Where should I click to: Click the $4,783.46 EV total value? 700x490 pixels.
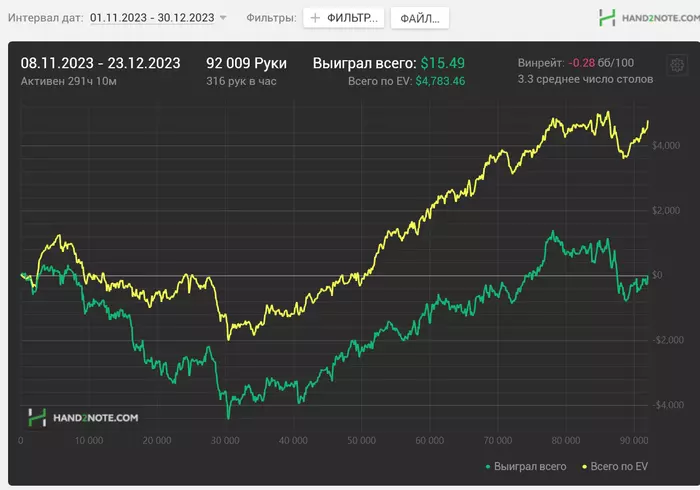point(440,81)
